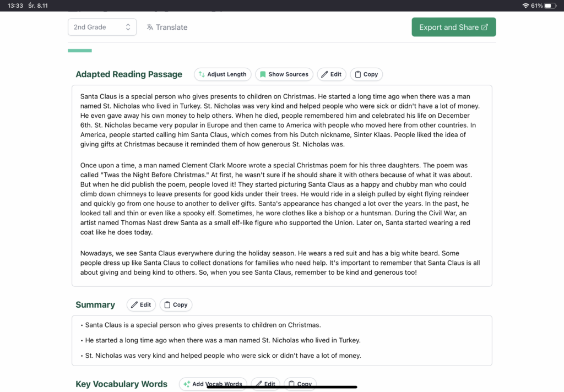Viewport: 564px width, 392px height.
Task: Click the first Summary bullet about Santa Claus
Action: point(203,325)
